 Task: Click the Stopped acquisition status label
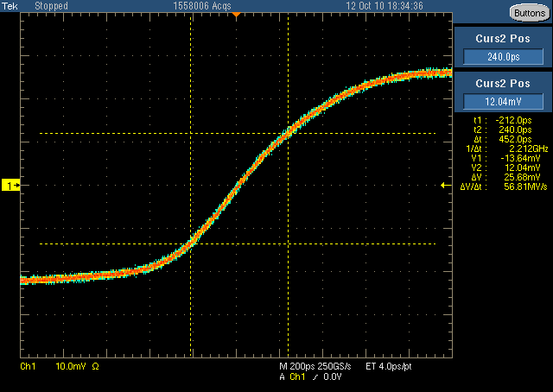pyautogui.click(x=51, y=6)
